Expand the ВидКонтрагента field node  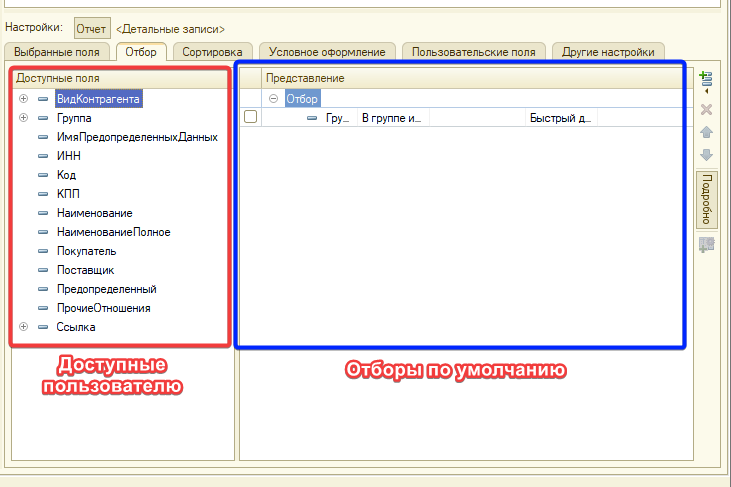(23, 99)
